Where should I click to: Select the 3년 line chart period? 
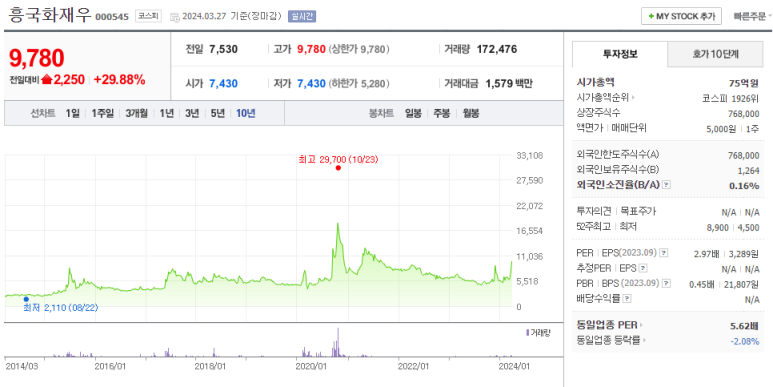click(x=192, y=113)
